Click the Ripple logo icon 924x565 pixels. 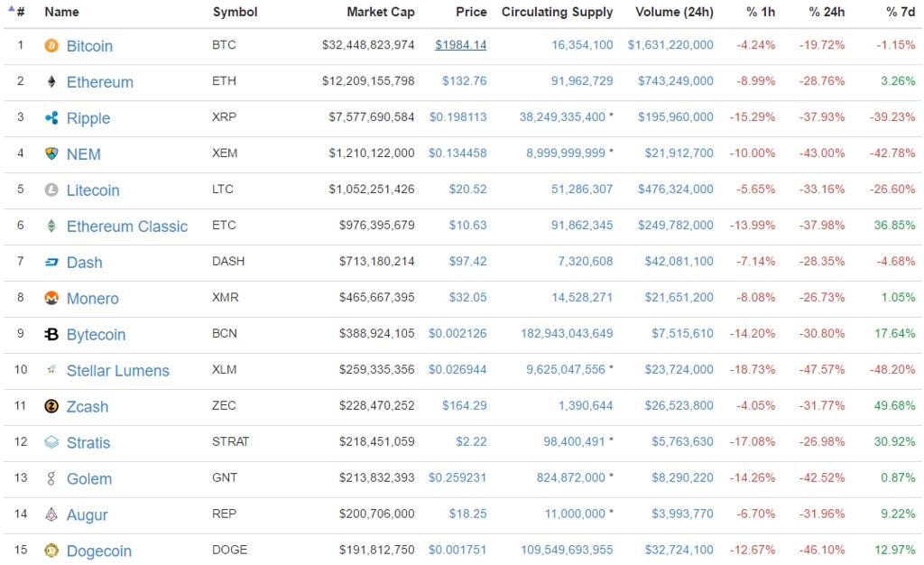point(51,118)
